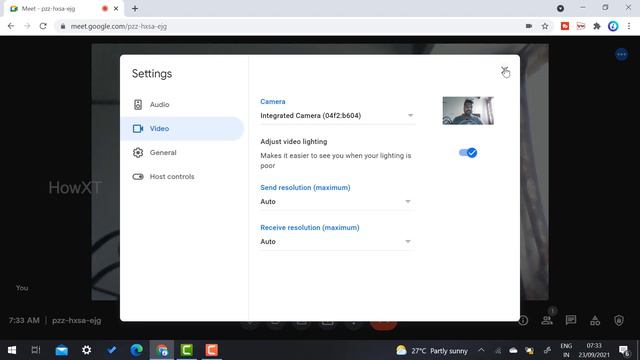Show hidden system tray icons
Image resolution: width=640 pixels, height=360 pixels.
point(481,350)
